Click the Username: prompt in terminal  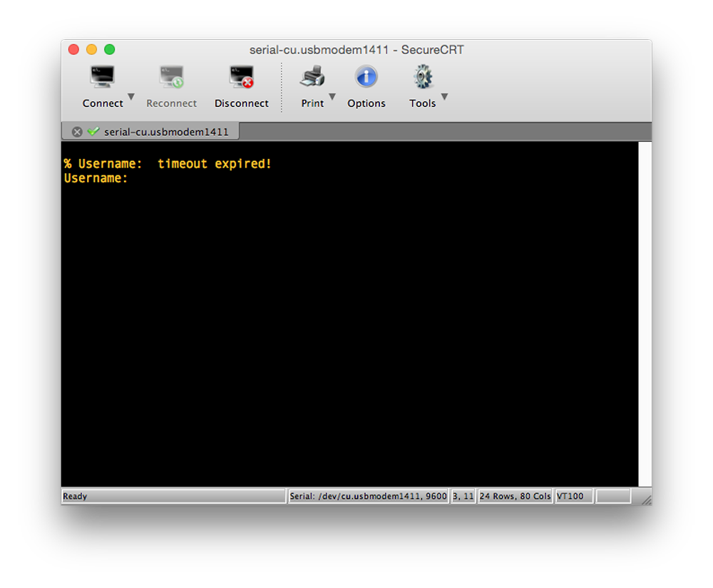click(96, 178)
